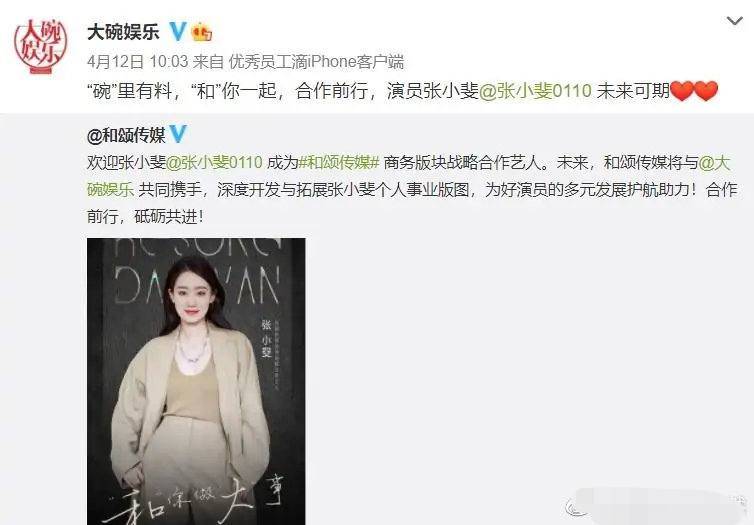Open the 4月12日 10:03 timestamp
Screen dimensions: 754x525
(x=138, y=62)
